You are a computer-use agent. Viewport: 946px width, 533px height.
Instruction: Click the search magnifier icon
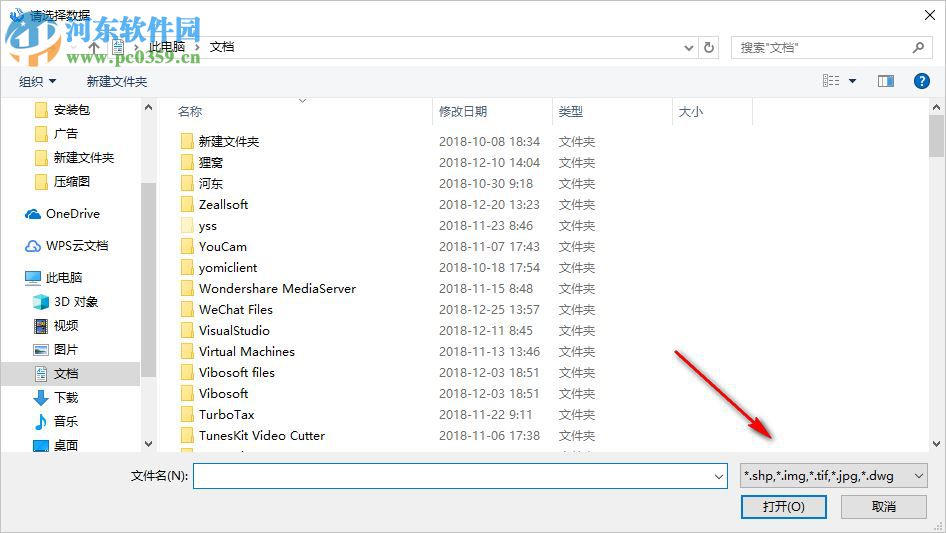pyautogui.click(x=918, y=47)
